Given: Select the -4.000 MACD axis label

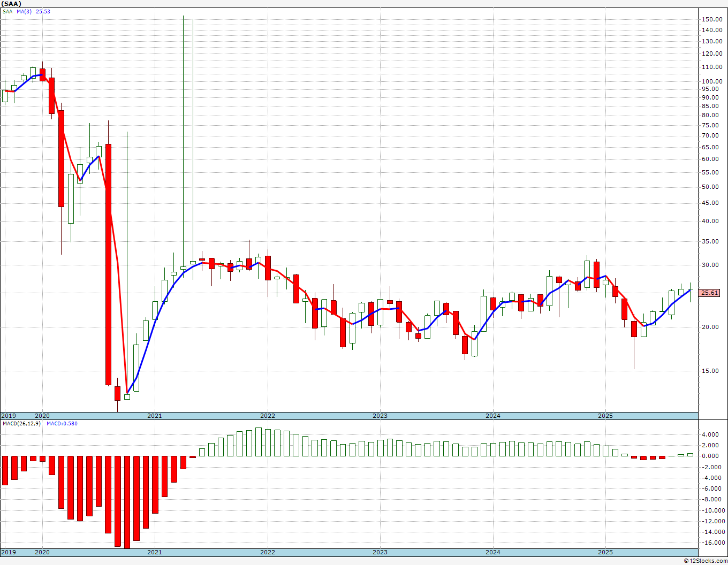Looking at the screenshot, I should (x=711, y=478).
